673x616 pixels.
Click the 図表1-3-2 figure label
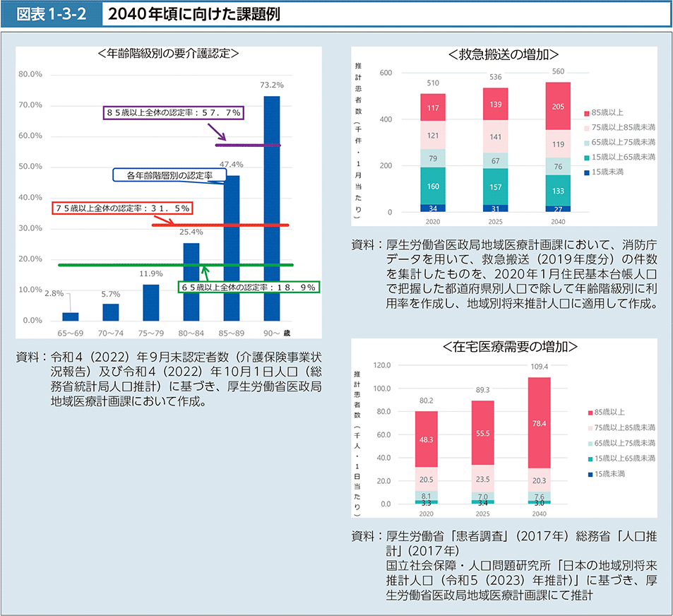point(52,14)
